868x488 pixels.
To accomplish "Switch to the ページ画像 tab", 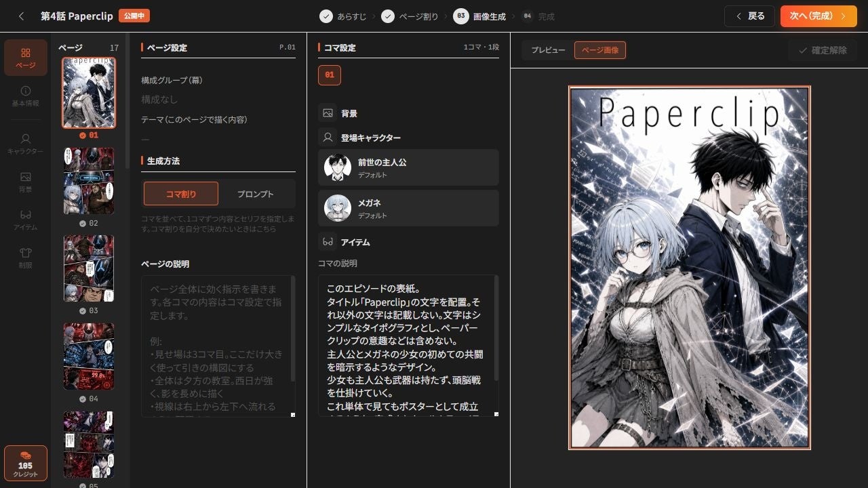I will pyautogui.click(x=600, y=50).
